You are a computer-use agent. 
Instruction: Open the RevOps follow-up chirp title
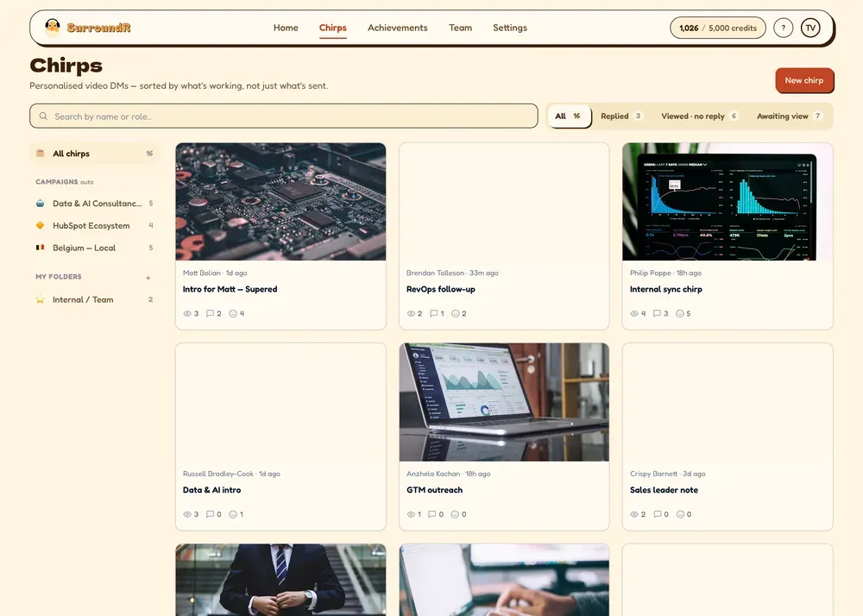pyautogui.click(x=440, y=289)
